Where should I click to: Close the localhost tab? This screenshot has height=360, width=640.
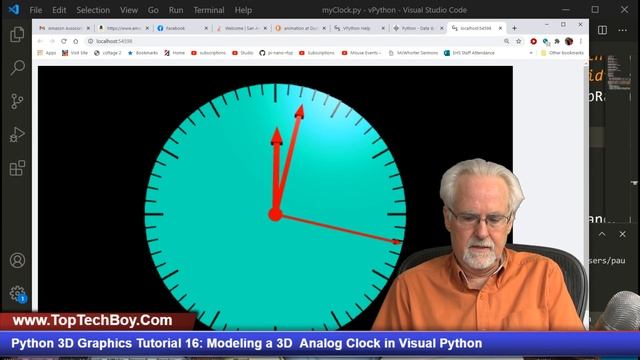[x=500, y=28]
